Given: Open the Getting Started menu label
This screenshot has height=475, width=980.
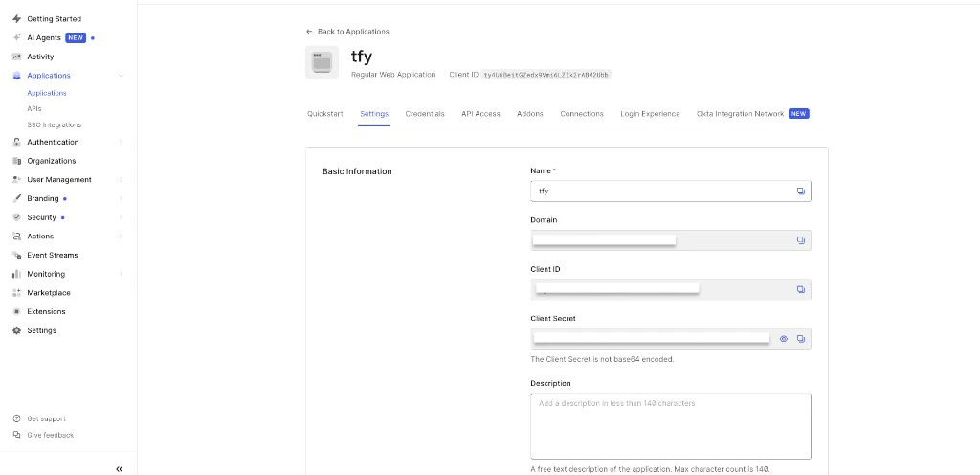Looking at the screenshot, I should pyautogui.click(x=55, y=19).
